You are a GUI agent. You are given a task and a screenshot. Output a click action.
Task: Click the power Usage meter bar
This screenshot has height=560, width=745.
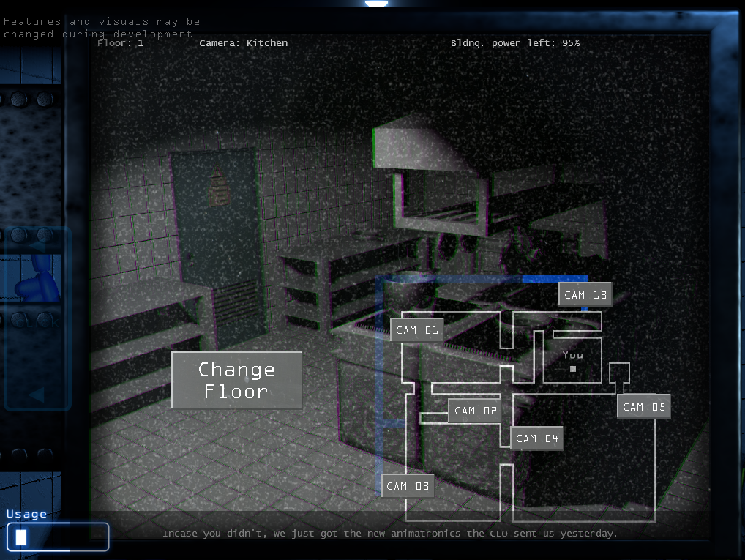[58, 537]
